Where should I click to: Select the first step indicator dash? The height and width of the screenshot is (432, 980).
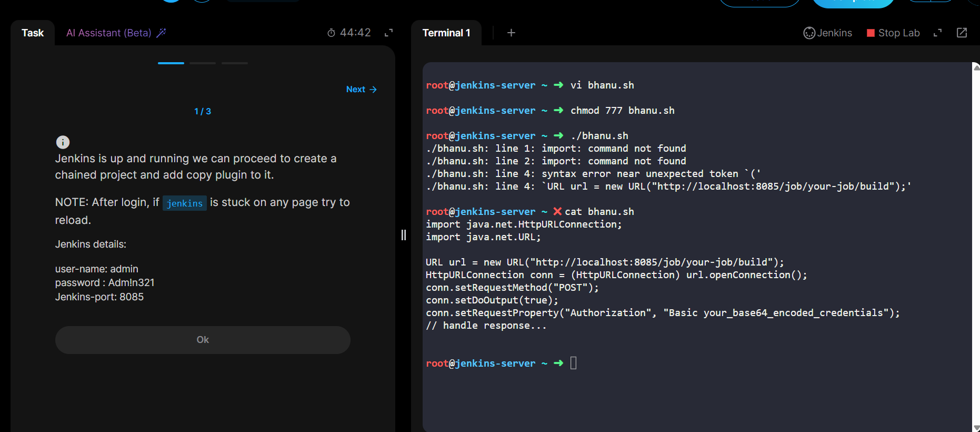(x=171, y=63)
